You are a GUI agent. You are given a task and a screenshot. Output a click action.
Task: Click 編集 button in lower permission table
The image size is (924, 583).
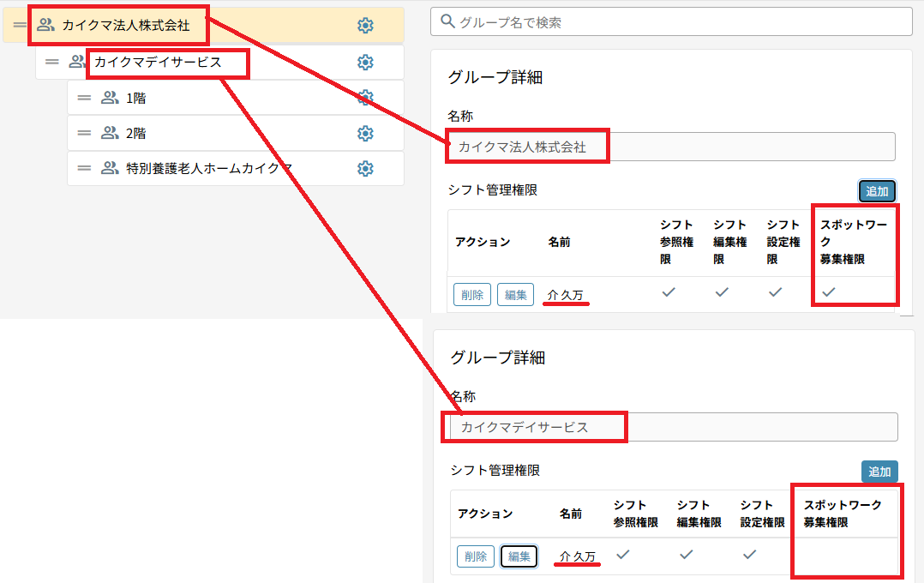click(x=519, y=556)
